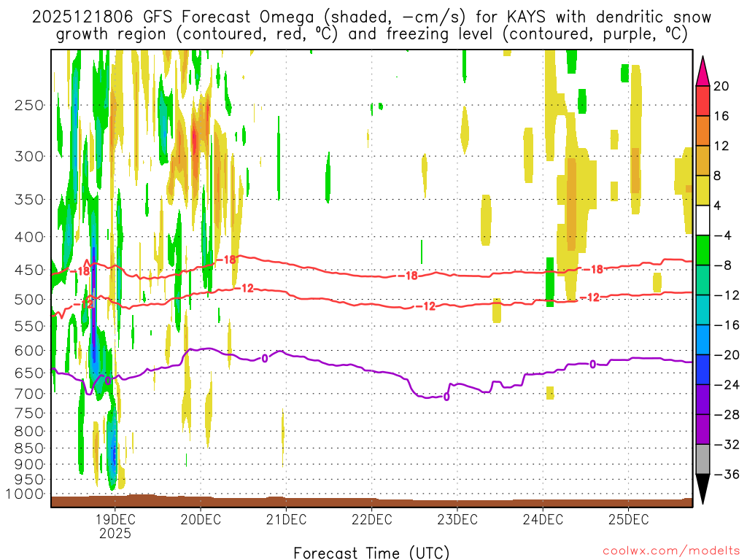Click the black arrow below the colorbar
Viewport: 747px width, 560px height.
coord(703,489)
